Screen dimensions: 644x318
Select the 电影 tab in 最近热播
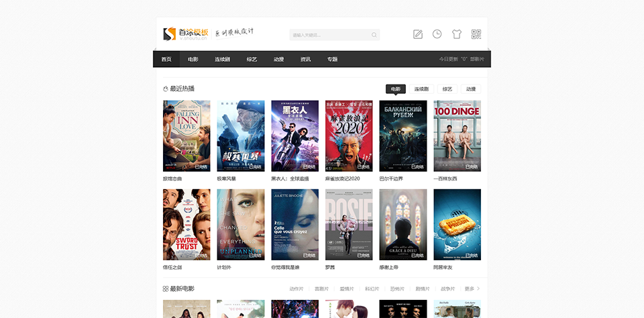396,89
